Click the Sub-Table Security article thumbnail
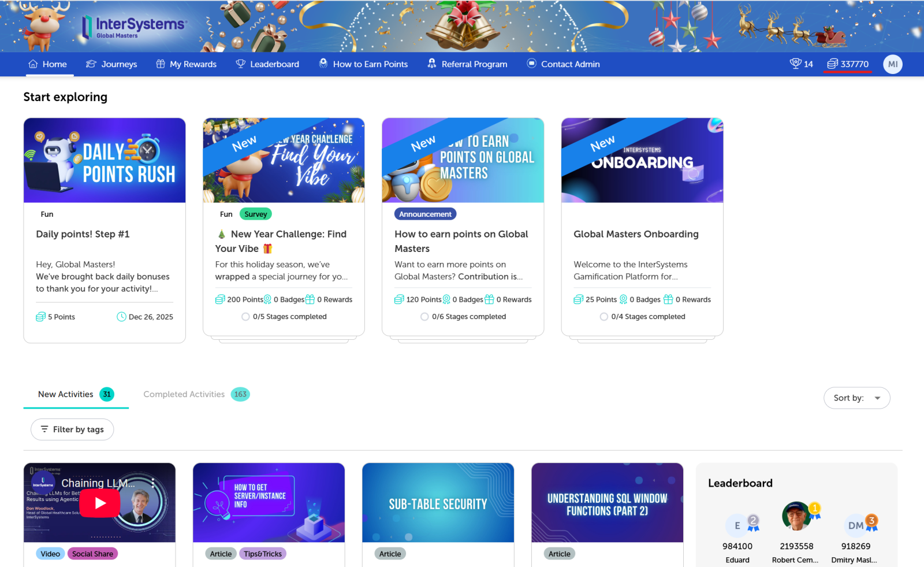 pos(438,502)
